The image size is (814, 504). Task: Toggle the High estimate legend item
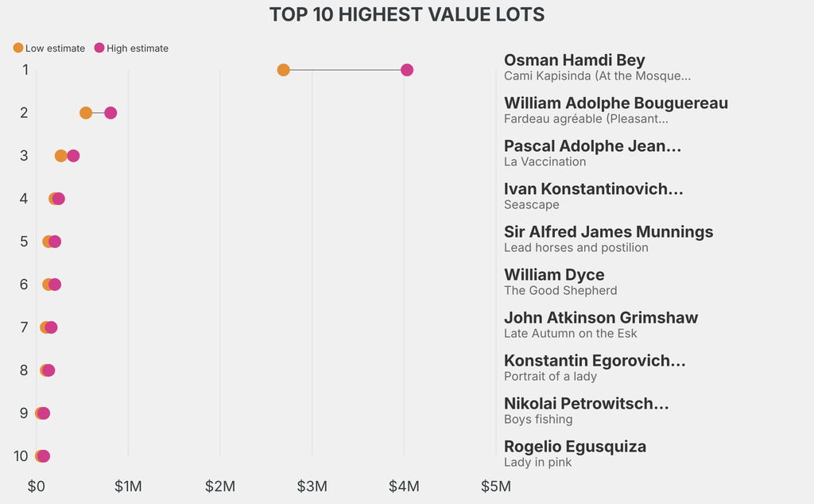click(137, 48)
